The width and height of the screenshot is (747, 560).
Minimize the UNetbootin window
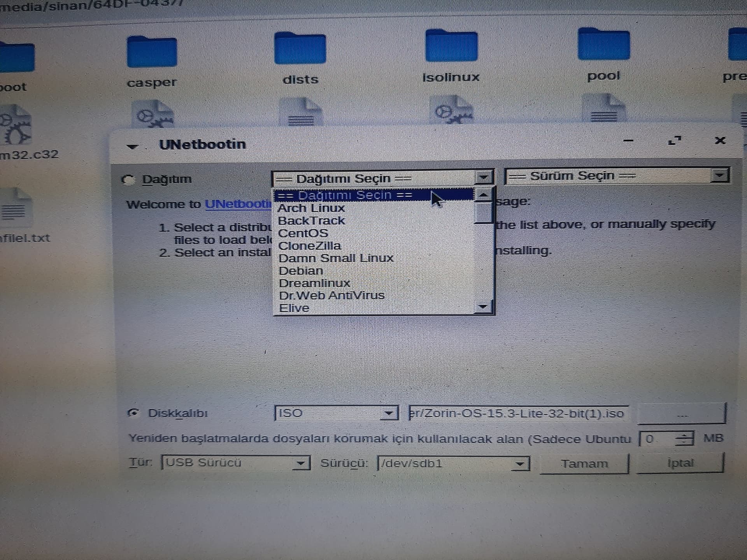point(628,140)
